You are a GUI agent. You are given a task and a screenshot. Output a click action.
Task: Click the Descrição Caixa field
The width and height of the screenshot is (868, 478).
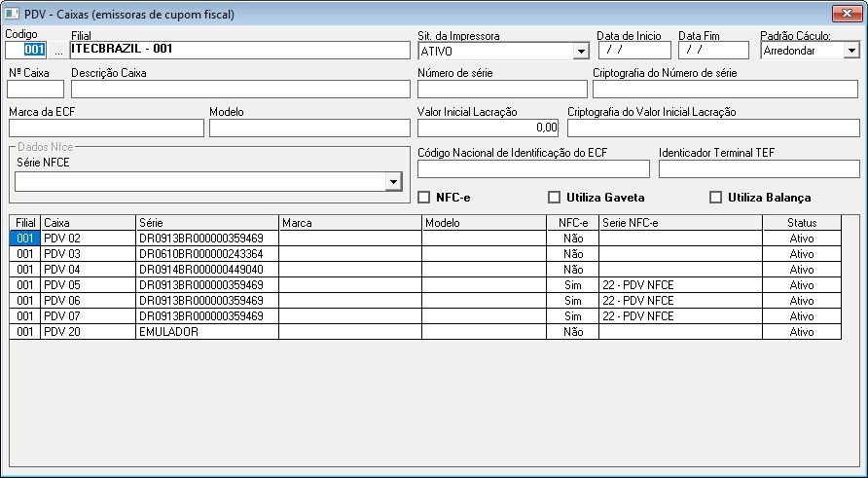click(240, 90)
